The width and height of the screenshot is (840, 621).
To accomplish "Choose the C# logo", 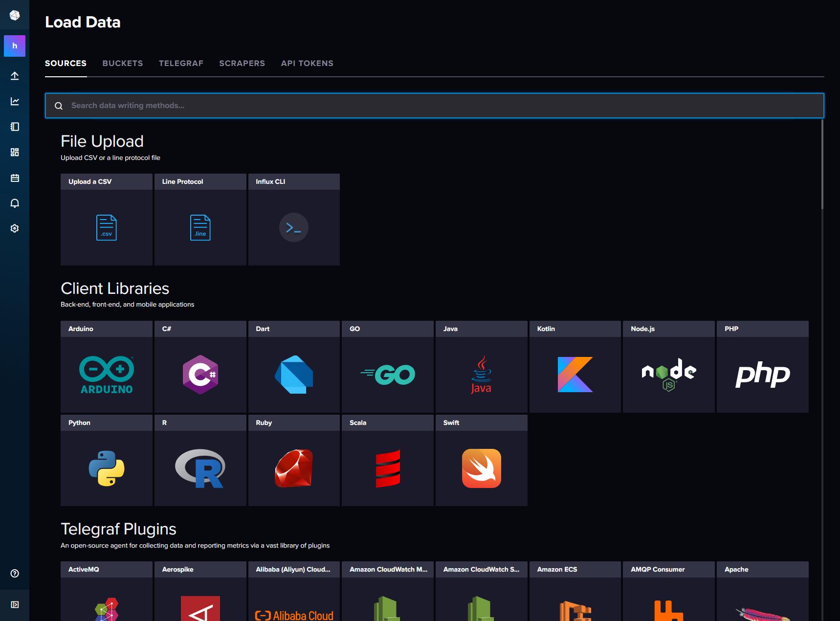I will [200, 375].
